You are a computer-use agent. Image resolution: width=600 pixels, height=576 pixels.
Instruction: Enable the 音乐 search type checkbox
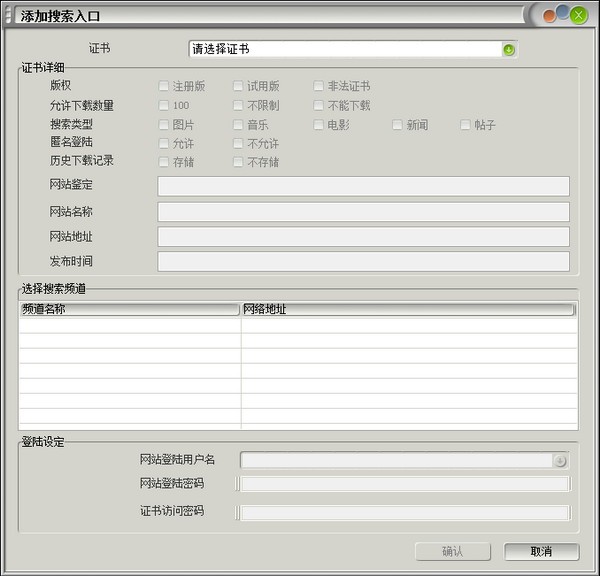238,125
